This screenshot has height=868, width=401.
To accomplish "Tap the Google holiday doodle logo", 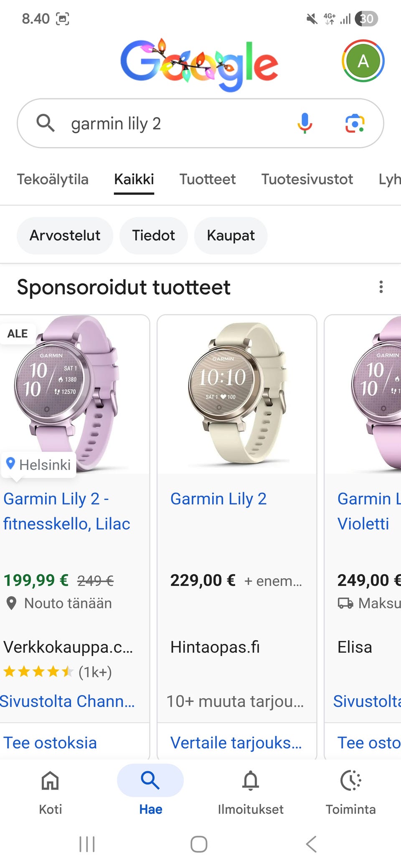I will 200,65.
